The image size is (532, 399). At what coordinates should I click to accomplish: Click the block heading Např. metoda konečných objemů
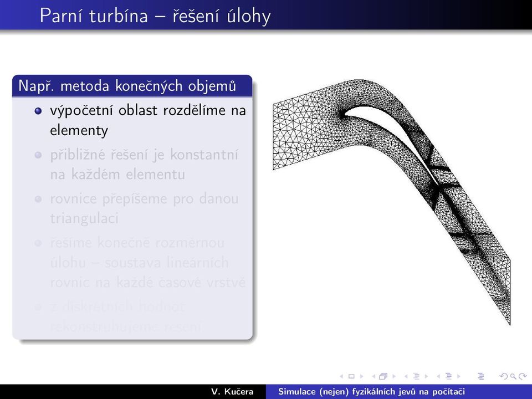click(127, 85)
